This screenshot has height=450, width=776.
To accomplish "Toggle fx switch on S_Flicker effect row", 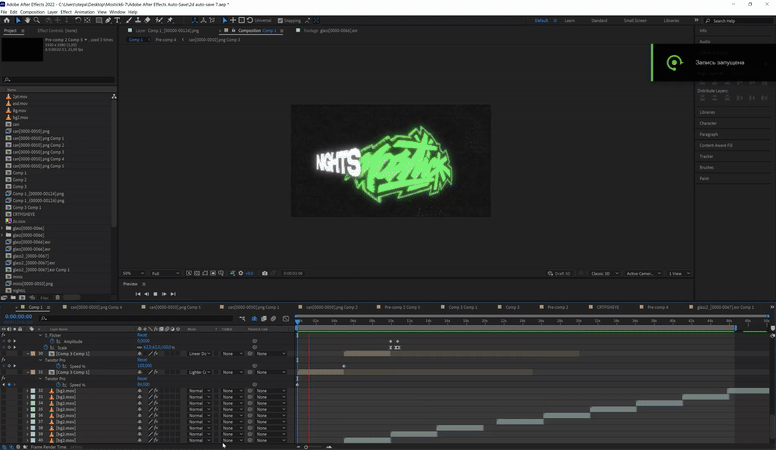I will (3, 335).
